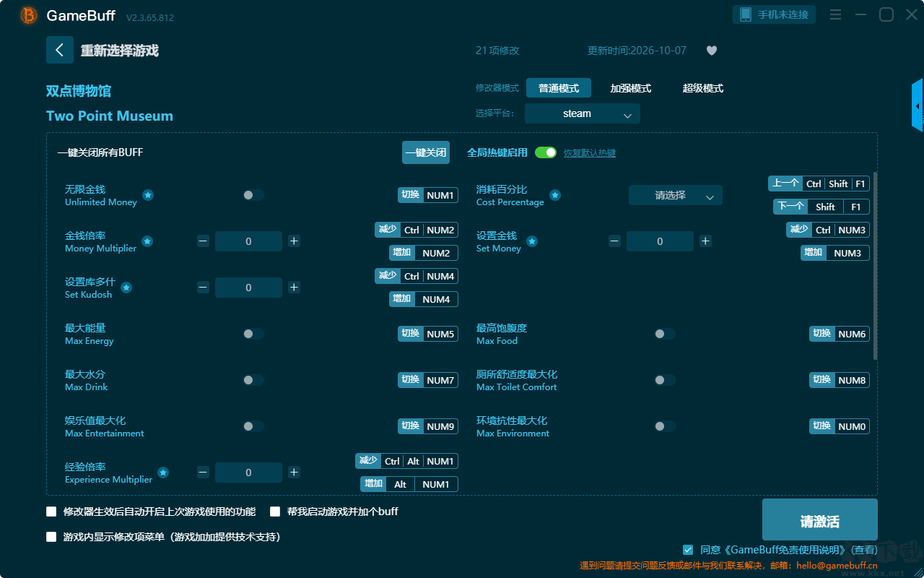
Task: Toggle Max Toilet Comfort switch
Action: (665, 380)
